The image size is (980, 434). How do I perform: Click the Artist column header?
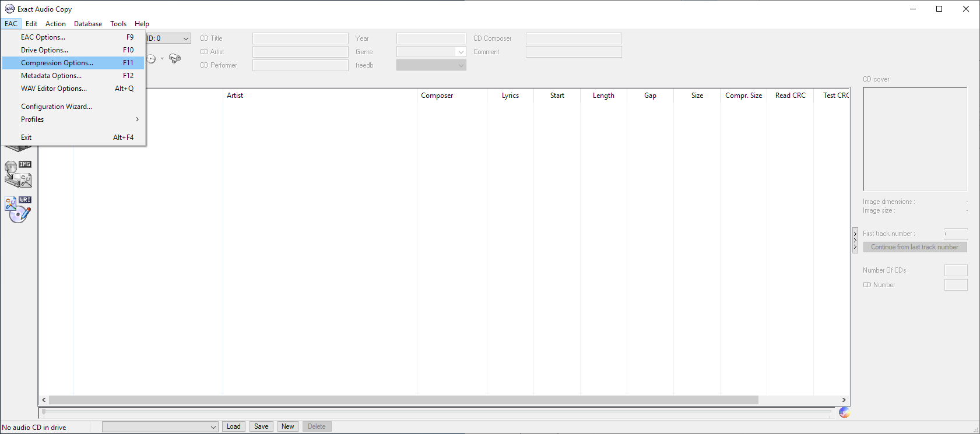[x=319, y=96]
